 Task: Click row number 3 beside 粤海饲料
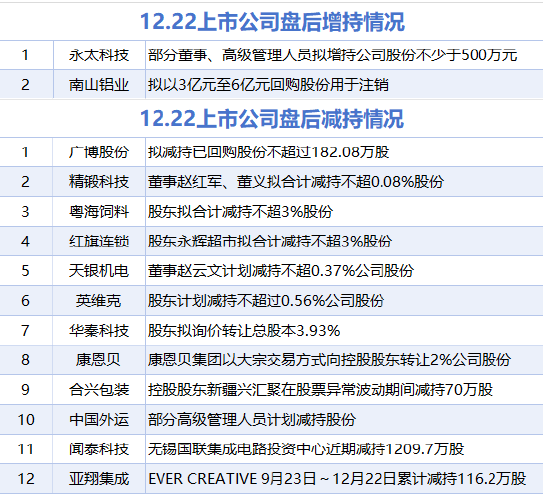(25, 212)
